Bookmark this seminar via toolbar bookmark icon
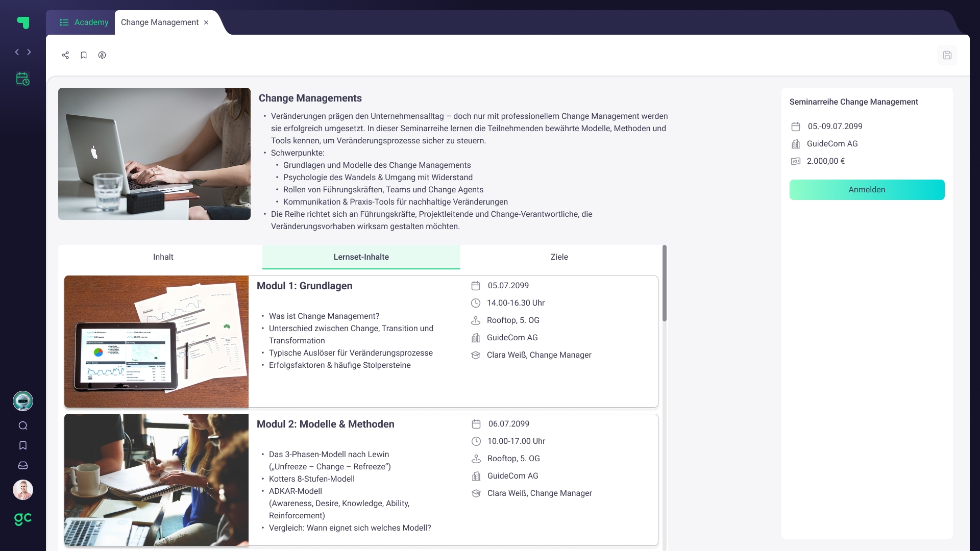The width and height of the screenshot is (980, 551). click(x=84, y=55)
